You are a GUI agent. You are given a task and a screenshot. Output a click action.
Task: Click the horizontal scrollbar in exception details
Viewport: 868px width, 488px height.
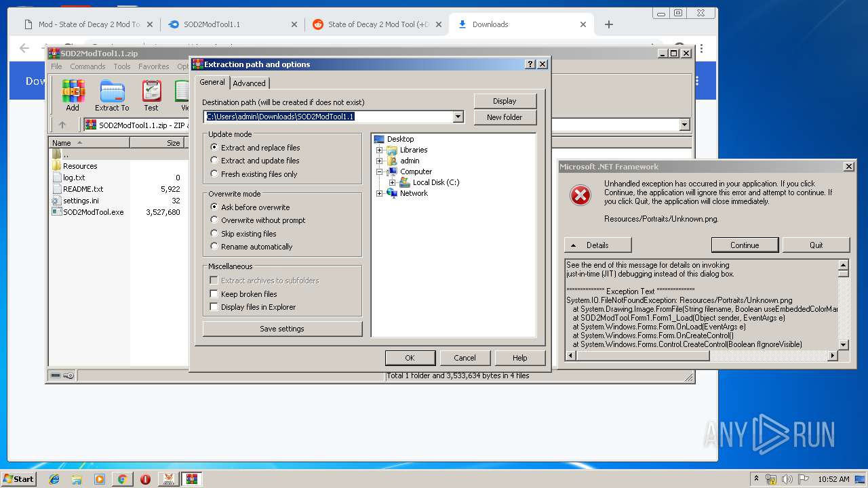(702, 355)
